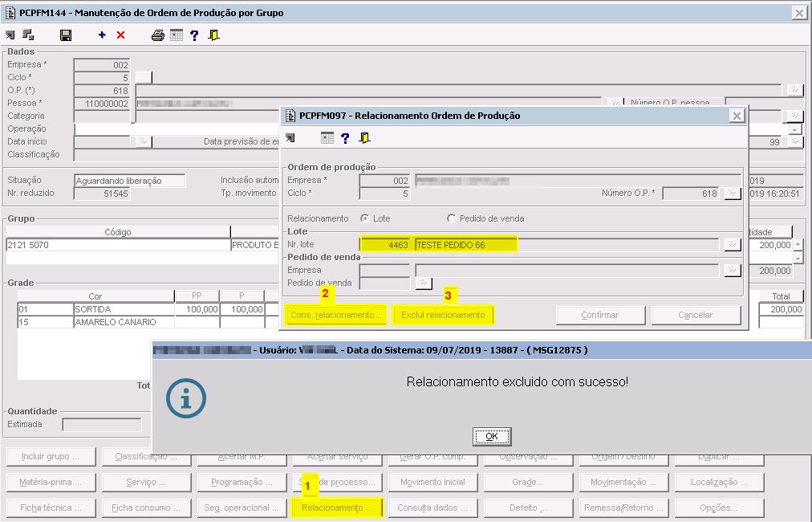This screenshot has width=812, height=522.
Task: Click the Nr. reduzido field 51545
Action: (x=101, y=194)
